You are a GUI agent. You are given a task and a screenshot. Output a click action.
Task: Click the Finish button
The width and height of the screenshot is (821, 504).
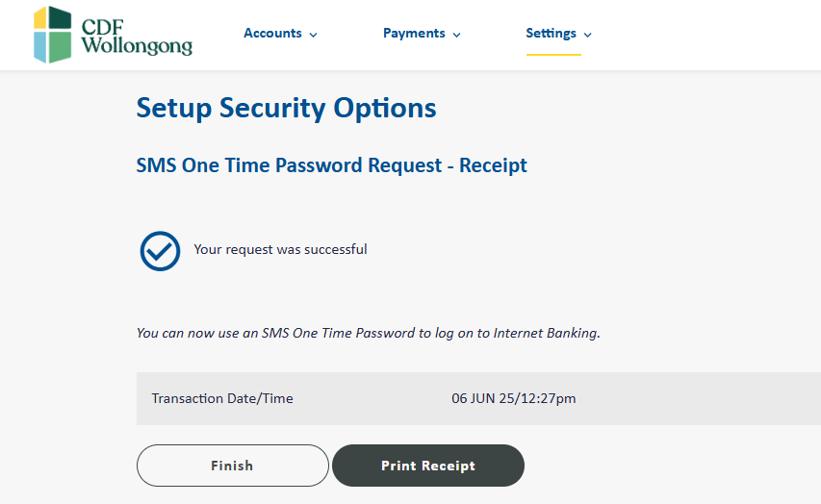(233, 466)
